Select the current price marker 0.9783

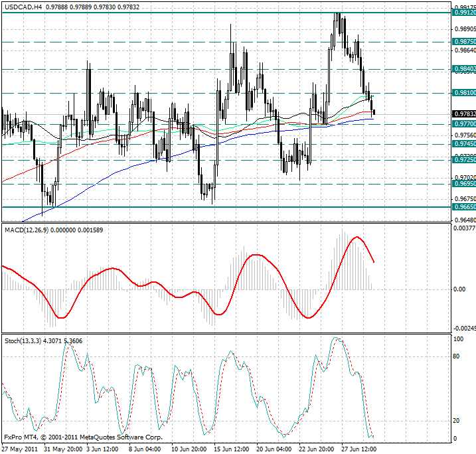464,113
